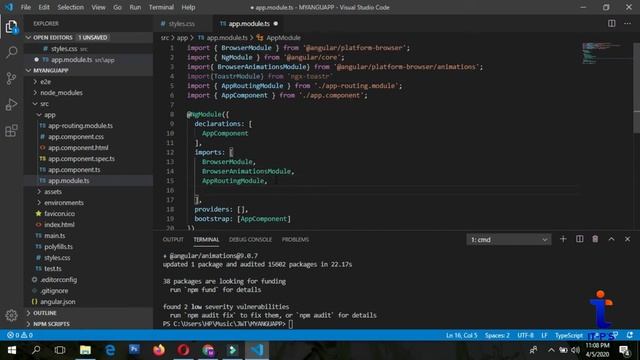Open polyfills.ts in file tree
Image resolution: width=640 pixels, height=360 pixels.
point(58,247)
